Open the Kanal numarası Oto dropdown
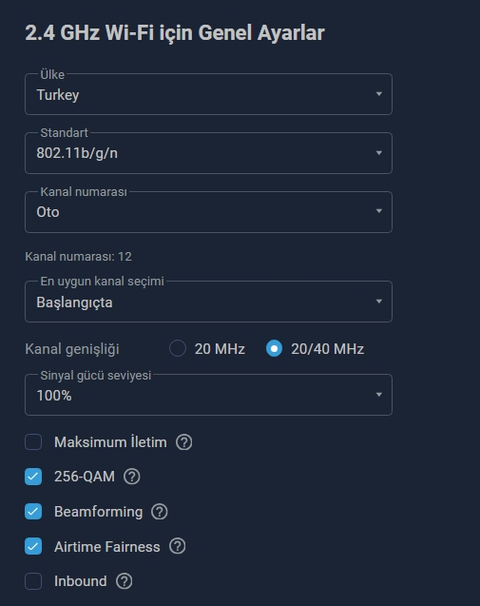Viewport: 480px width, 606px height. coord(209,212)
